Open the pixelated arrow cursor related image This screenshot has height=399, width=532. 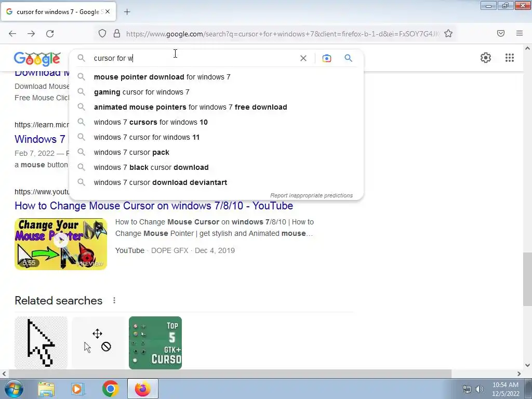click(41, 343)
